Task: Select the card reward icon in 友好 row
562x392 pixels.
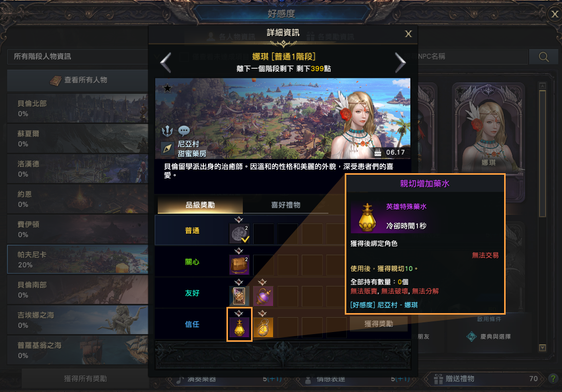Action: click(239, 296)
